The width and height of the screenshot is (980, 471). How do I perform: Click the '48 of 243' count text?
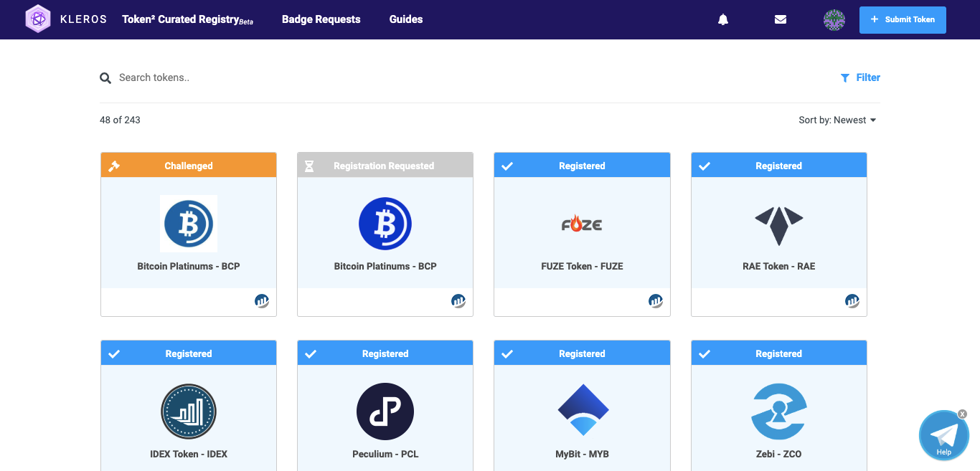[120, 120]
